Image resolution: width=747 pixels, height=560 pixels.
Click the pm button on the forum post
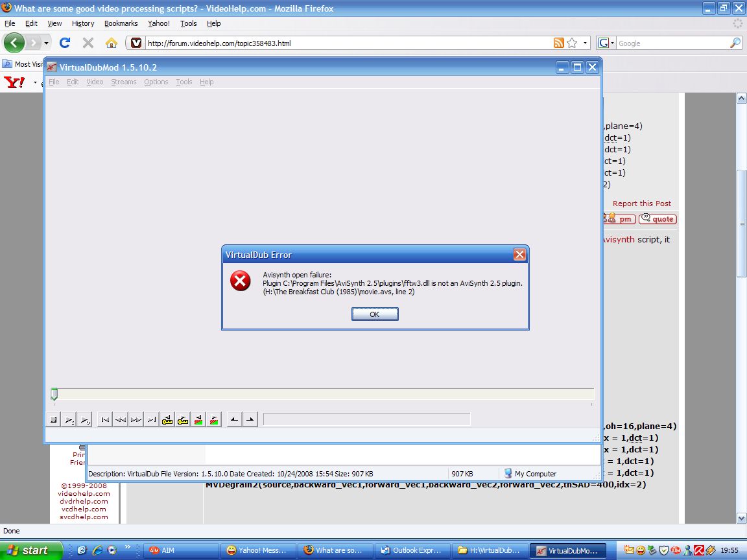pyautogui.click(x=620, y=219)
